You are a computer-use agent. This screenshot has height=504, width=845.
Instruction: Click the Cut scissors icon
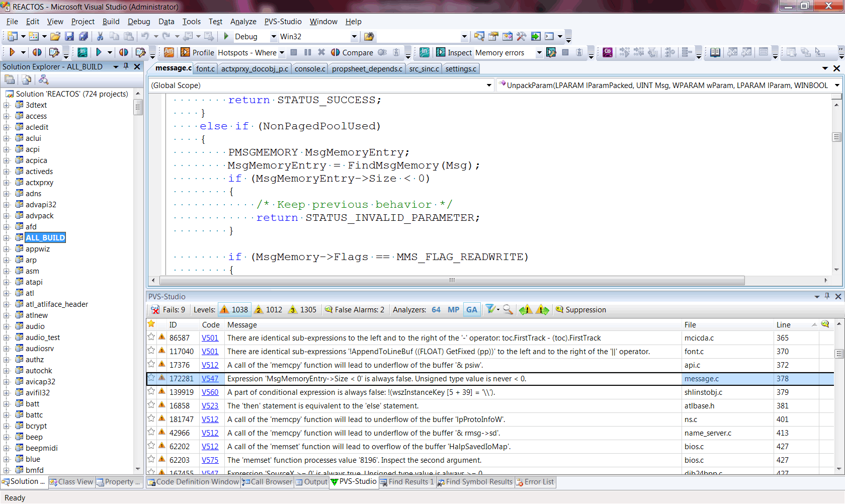tap(100, 36)
